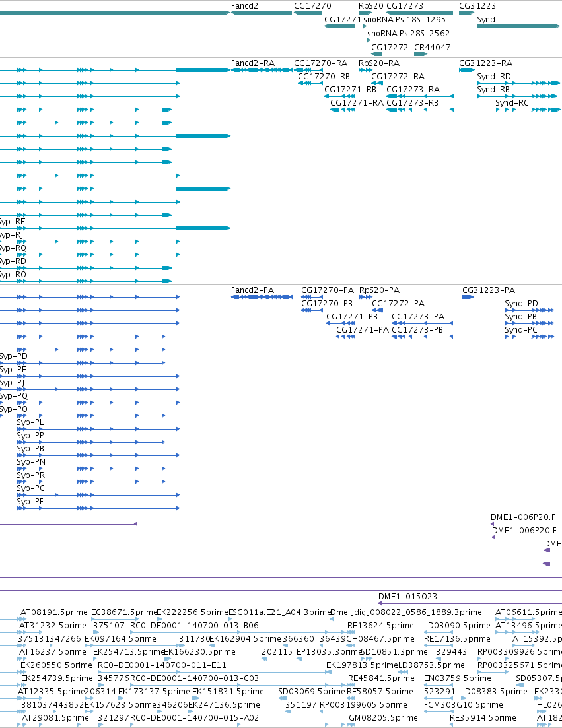Select the Fancd2 gene bar
Screen dimensions: 562x728
point(262,13)
